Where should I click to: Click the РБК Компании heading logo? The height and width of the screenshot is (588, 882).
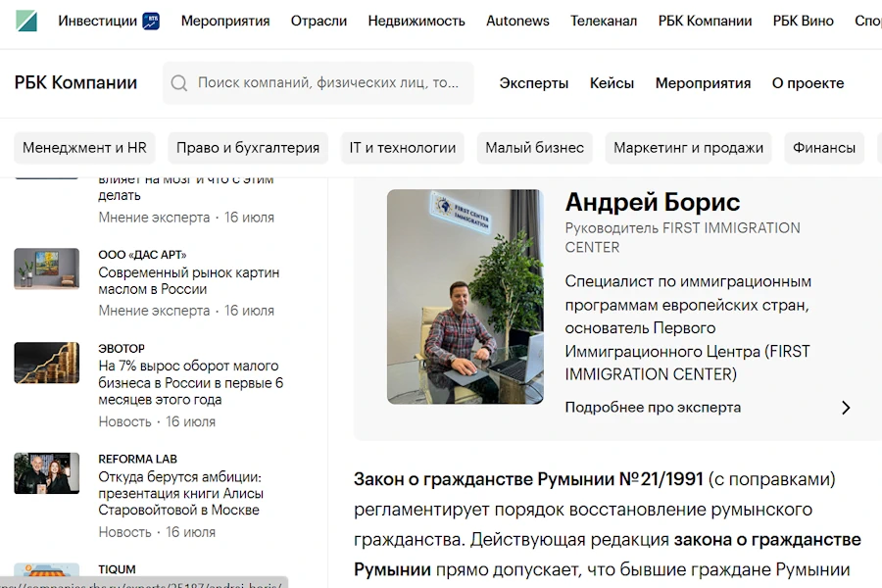coord(75,82)
